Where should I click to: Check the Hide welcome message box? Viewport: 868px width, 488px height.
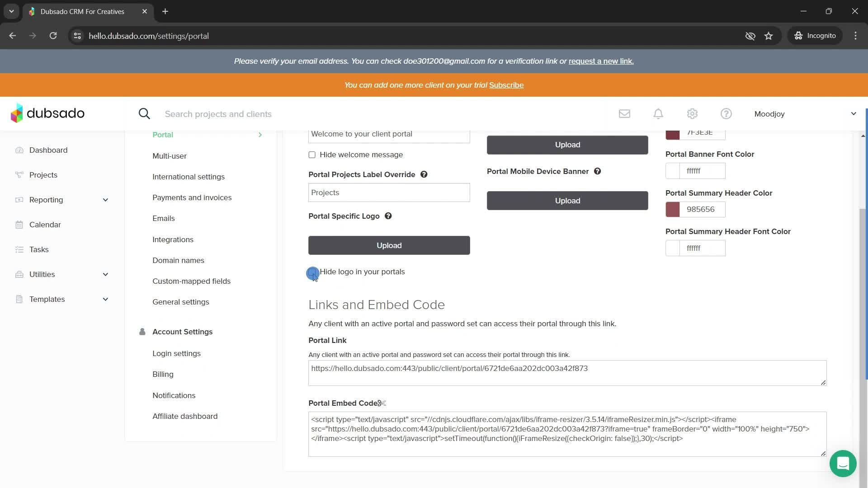coord(312,155)
